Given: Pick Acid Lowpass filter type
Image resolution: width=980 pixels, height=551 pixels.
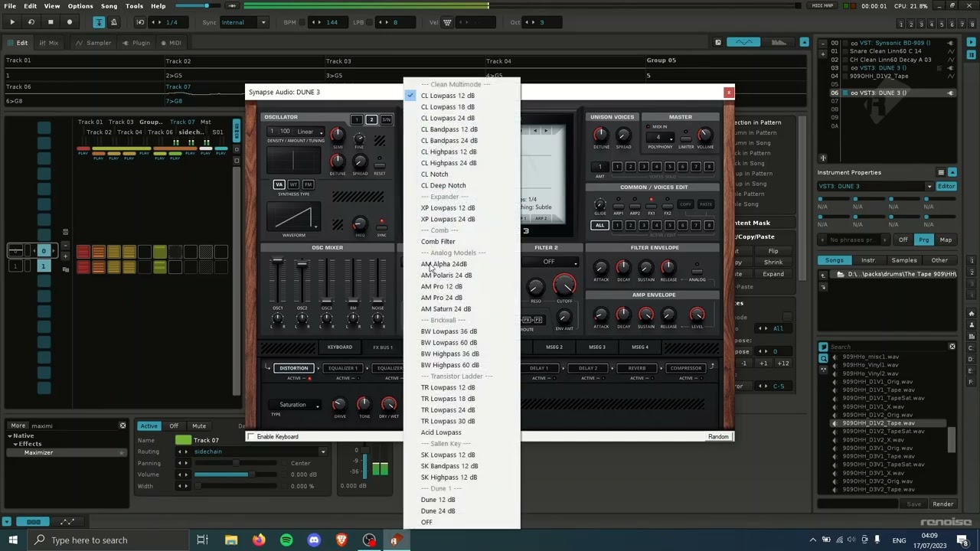Looking at the screenshot, I should click(x=462, y=432).
